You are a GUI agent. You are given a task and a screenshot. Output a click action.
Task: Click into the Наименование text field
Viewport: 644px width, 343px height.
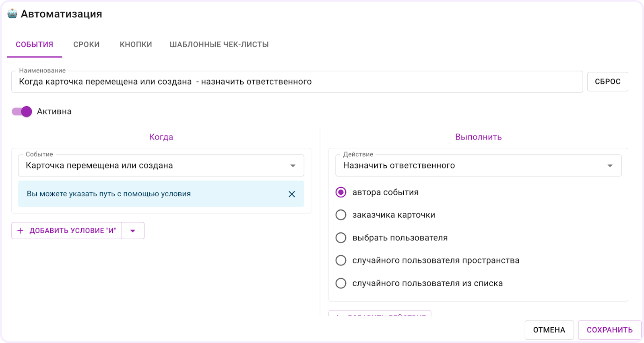pos(297,82)
